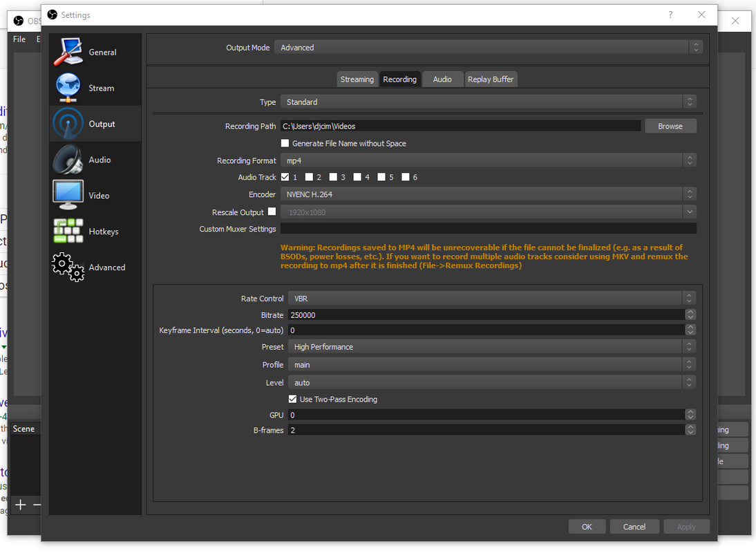Open the Hotkeys settings keyboard icon
This screenshot has width=756, height=553.
(x=68, y=231)
